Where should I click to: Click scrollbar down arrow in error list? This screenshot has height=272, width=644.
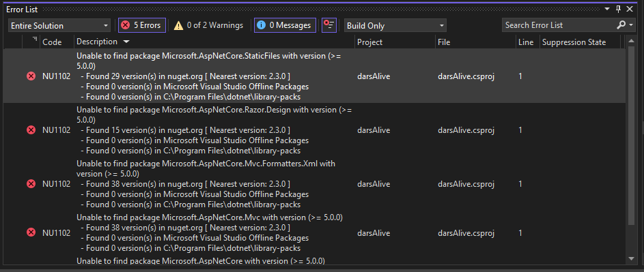(631, 258)
